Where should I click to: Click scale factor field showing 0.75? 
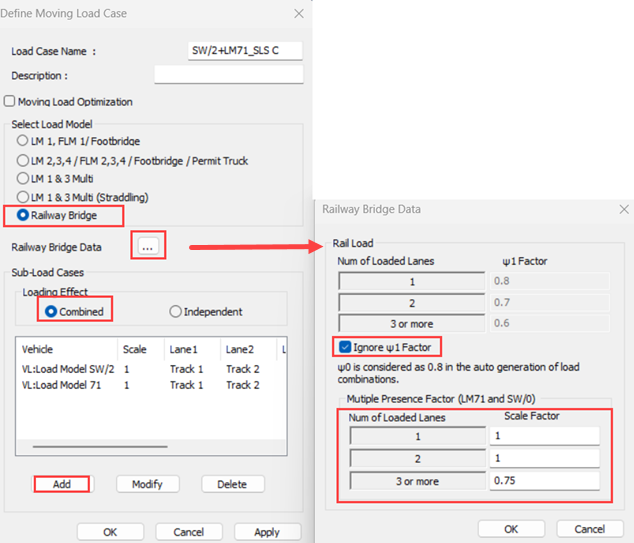[544, 481]
